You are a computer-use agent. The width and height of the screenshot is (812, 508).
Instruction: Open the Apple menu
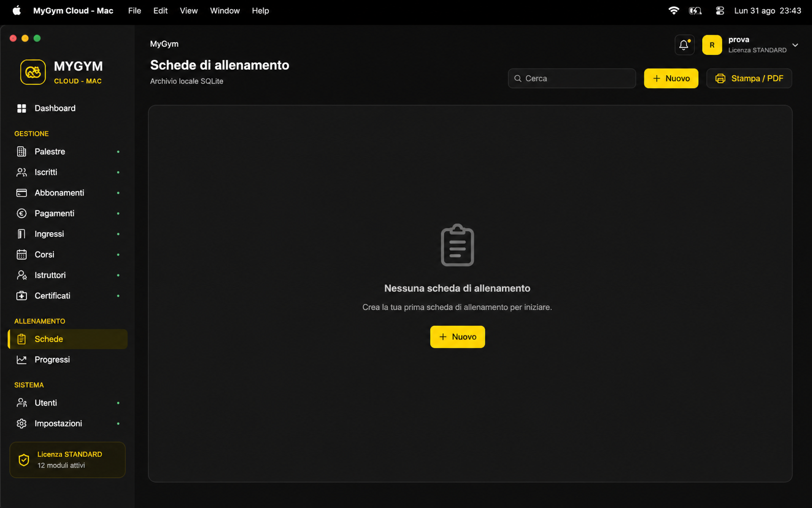(x=17, y=11)
